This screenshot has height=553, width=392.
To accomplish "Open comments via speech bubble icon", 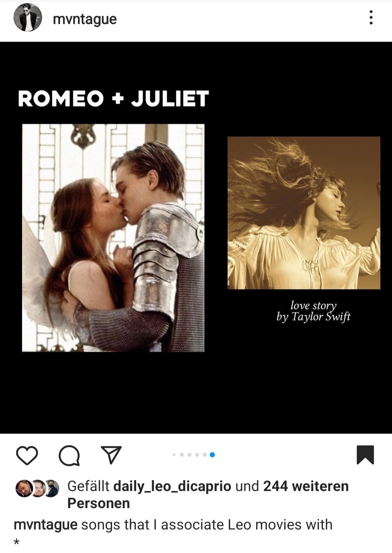I will [x=69, y=456].
